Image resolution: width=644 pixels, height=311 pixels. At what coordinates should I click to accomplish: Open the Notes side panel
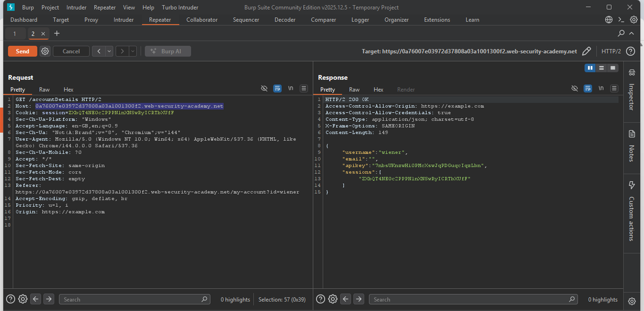pyautogui.click(x=631, y=145)
